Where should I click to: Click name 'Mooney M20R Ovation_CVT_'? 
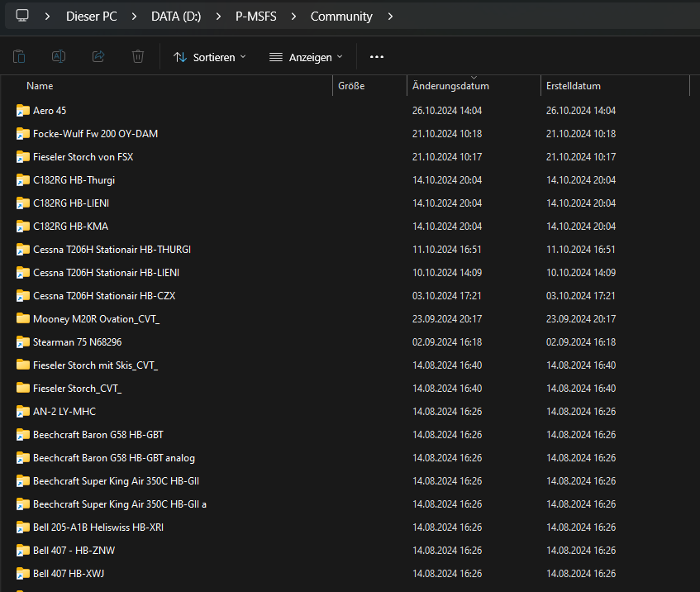[96, 319]
